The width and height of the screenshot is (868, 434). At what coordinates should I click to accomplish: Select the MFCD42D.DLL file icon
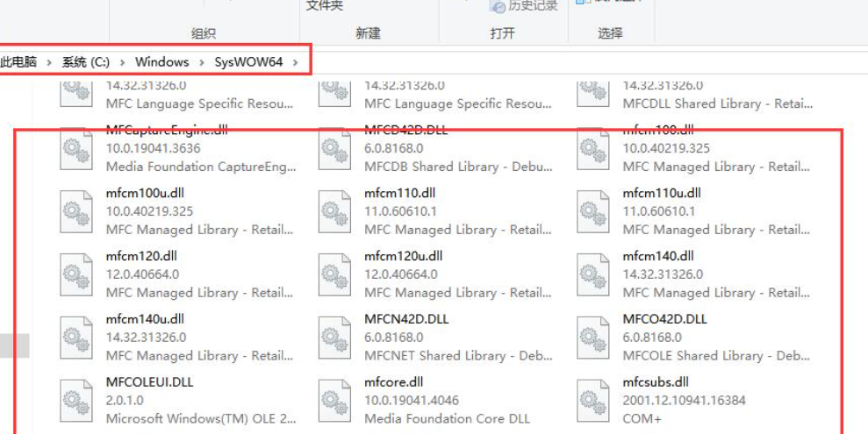point(334,150)
